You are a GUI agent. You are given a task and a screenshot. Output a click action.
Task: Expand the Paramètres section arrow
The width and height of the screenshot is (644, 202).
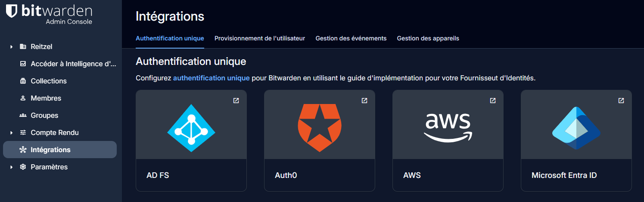(12, 167)
